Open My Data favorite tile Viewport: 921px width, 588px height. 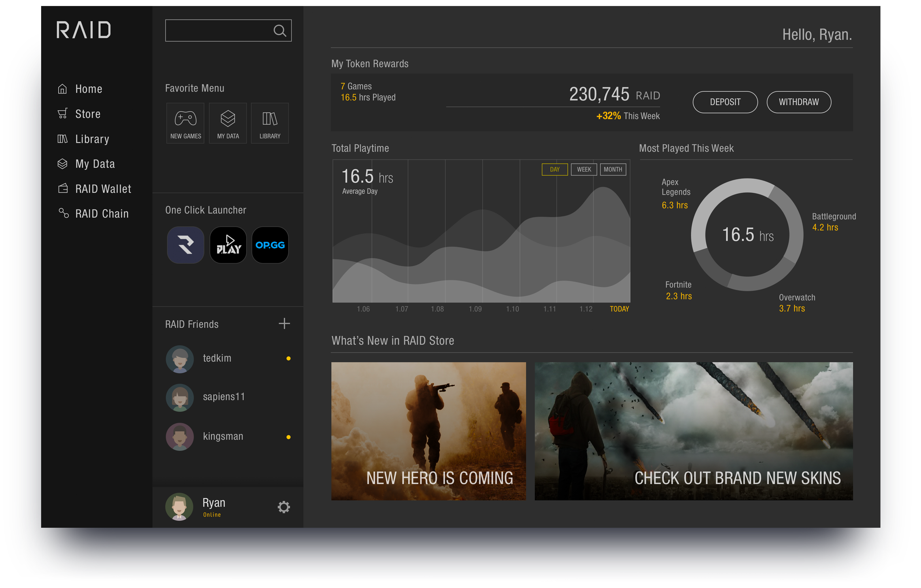pyautogui.click(x=228, y=123)
